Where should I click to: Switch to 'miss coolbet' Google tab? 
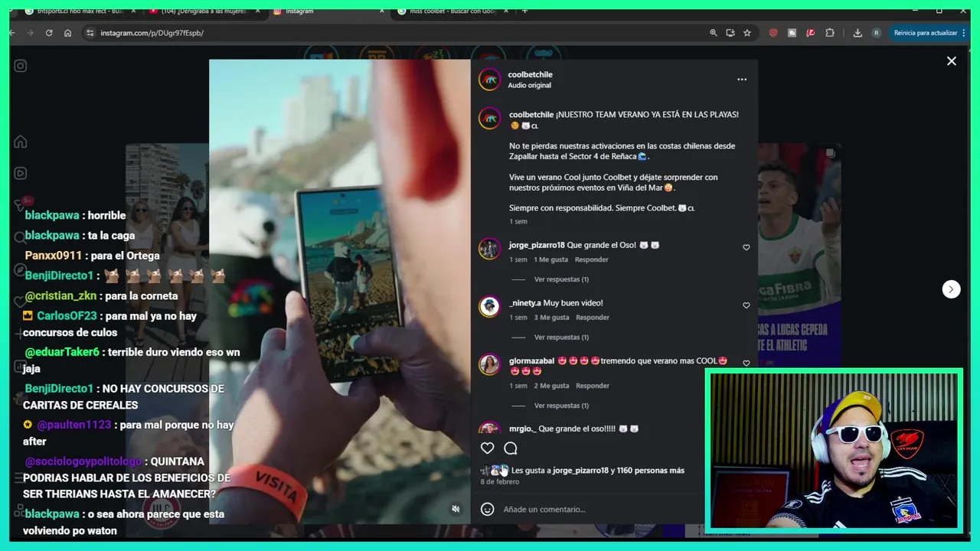[x=452, y=11]
